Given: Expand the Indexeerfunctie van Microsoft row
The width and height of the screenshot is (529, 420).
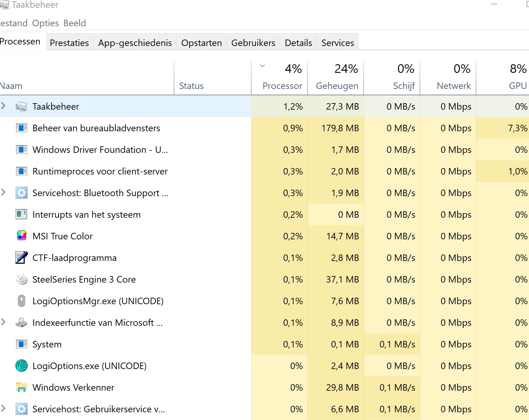Looking at the screenshot, I should 3,322.
